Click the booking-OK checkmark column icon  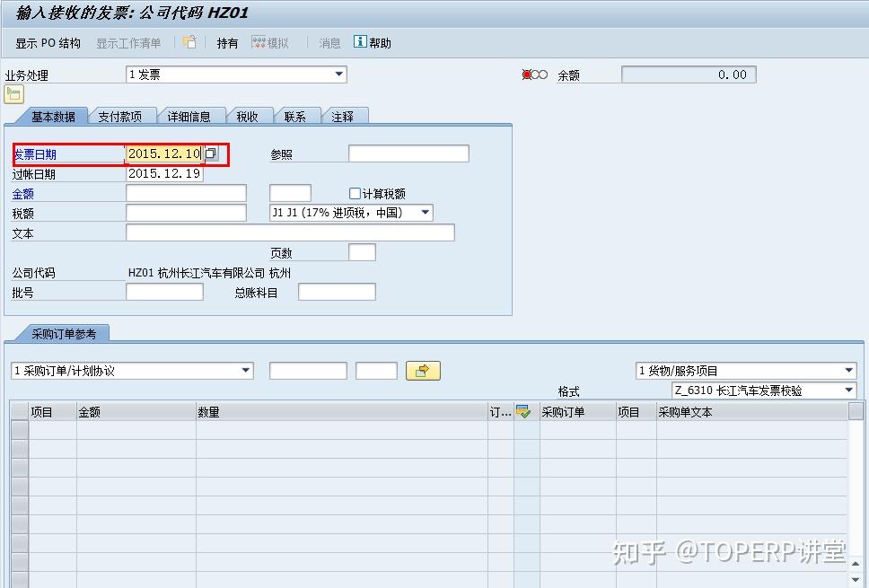pos(523,412)
